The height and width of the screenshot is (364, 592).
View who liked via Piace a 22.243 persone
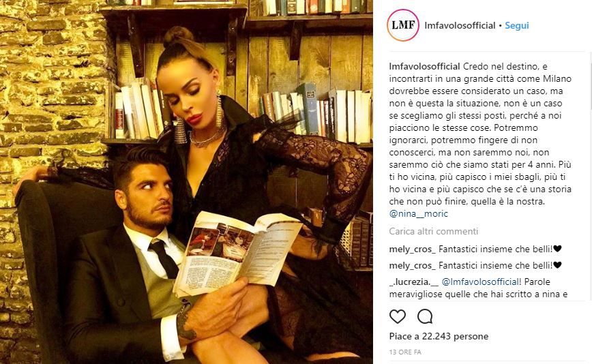pos(439,336)
